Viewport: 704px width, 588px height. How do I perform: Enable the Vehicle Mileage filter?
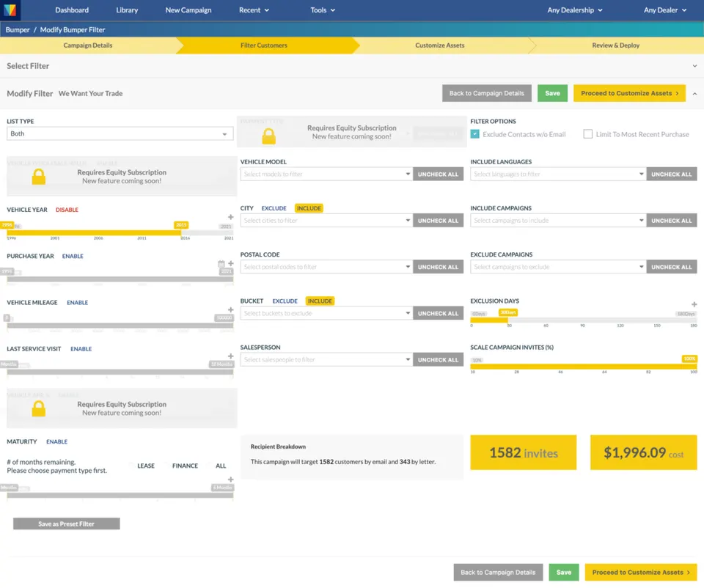pyautogui.click(x=77, y=303)
